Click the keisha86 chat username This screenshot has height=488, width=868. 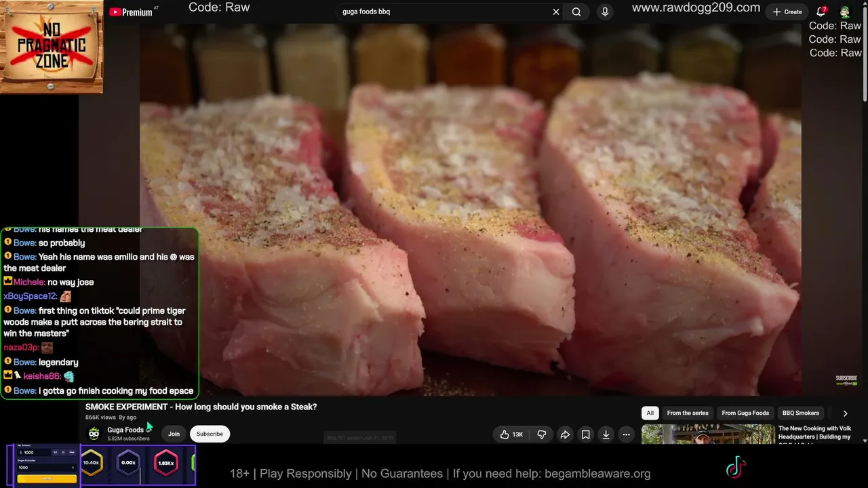[x=43, y=376]
